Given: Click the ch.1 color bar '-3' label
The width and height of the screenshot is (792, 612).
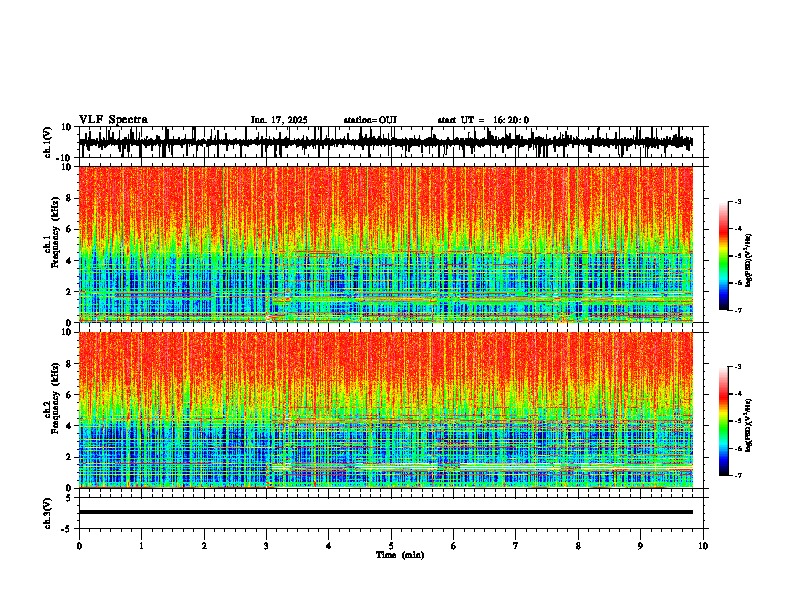Looking at the screenshot, I should click(737, 202).
